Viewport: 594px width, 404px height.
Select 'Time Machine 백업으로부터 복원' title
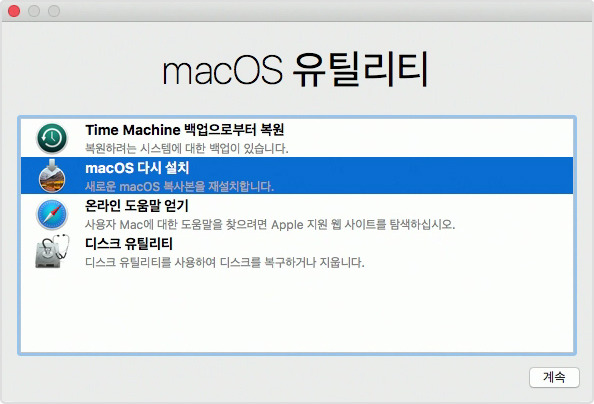[x=184, y=130]
